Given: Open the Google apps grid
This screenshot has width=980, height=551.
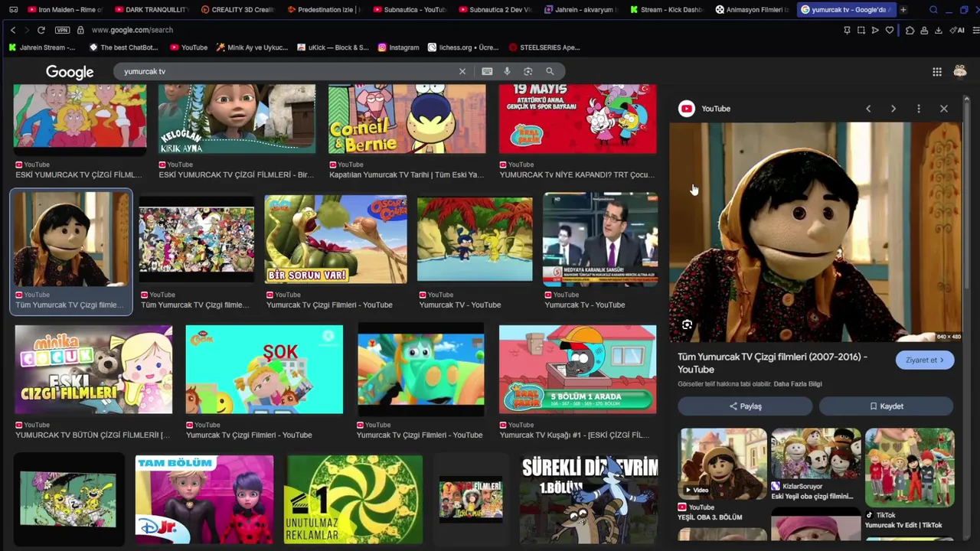Looking at the screenshot, I should pyautogui.click(x=937, y=71).
